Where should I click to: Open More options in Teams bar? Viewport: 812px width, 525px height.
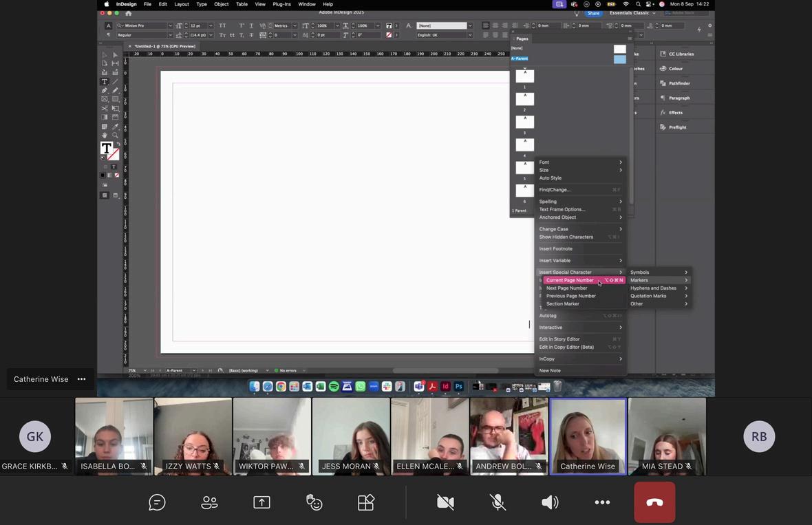click(x=602, y=502)
